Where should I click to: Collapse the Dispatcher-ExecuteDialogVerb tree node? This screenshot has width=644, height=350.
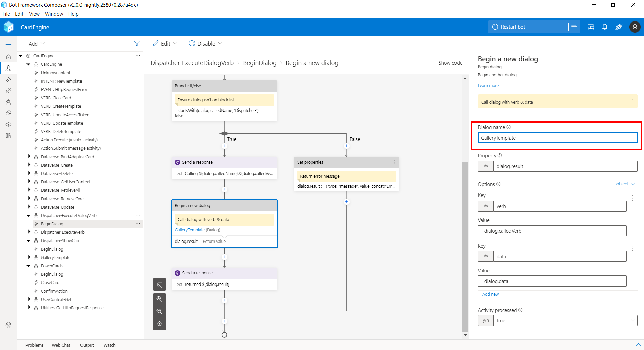click(x=29, y=215)
